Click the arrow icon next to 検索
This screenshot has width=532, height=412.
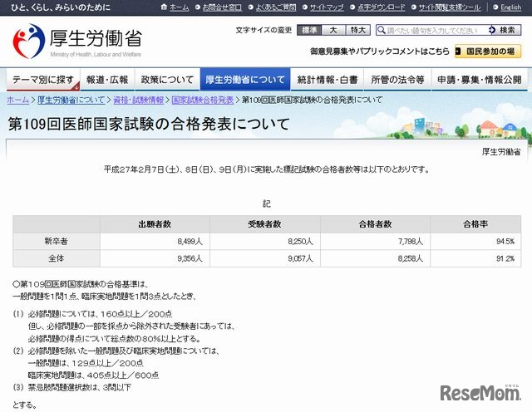[x=492, y=30]
